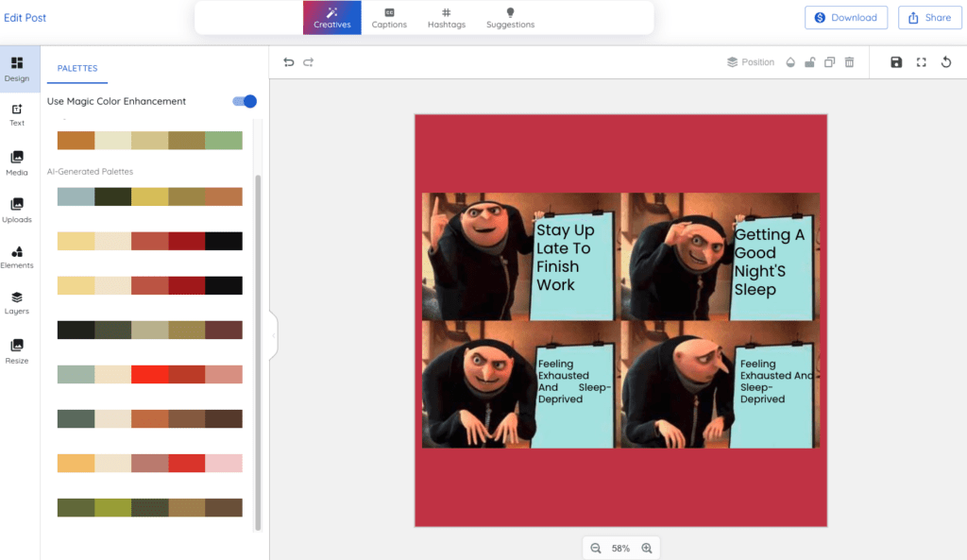This screenshot has width=967, height=560.
Task: Click the lock icon in toolbar
Action: coord(809,62)
